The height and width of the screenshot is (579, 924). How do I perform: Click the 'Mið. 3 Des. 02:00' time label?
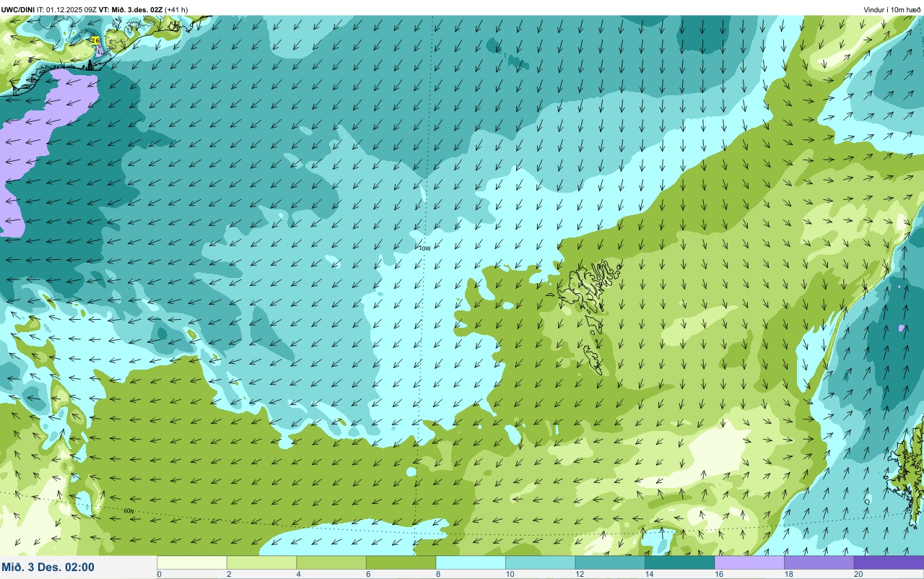pyautogui.click(x=48, y=567)
